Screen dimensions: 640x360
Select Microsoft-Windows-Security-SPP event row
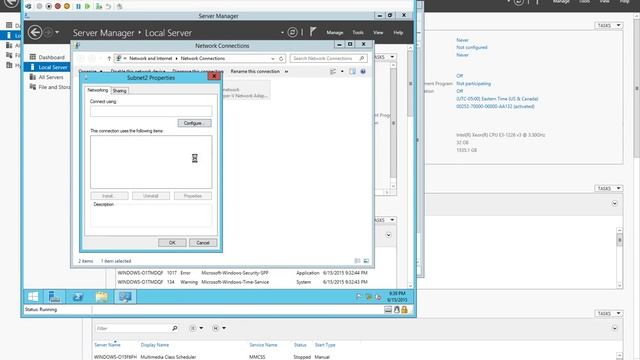[243, 273]
